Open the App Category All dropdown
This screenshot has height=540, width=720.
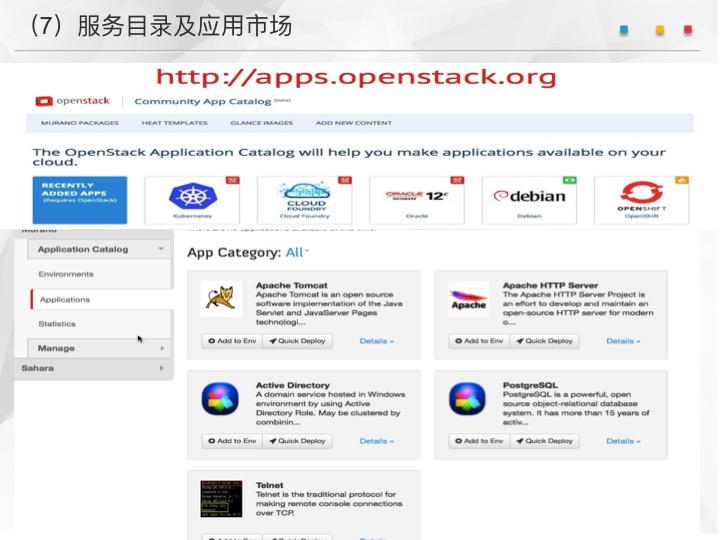tap(297, 253)
